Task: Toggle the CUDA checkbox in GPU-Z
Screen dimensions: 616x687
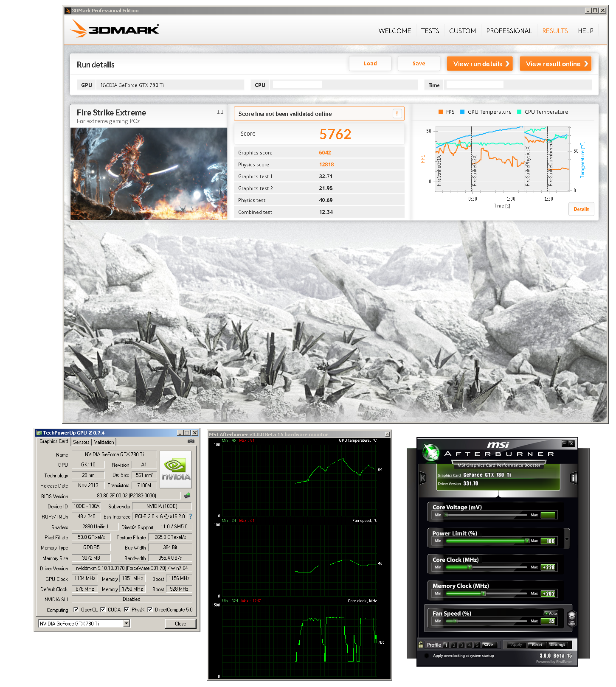Action: 103,609
